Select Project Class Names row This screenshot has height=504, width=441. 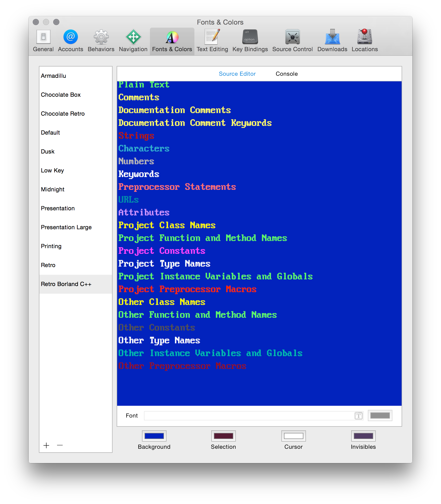(259, 225)
